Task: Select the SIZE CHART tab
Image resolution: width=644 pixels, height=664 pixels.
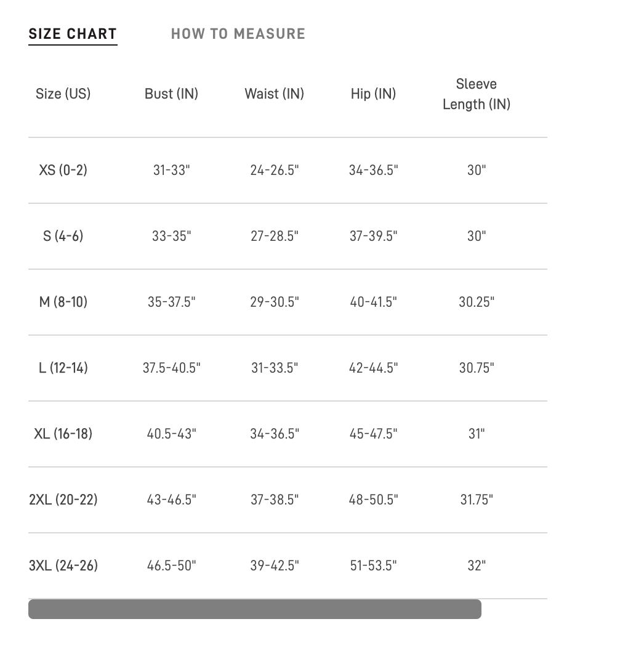Action: point(73,34)
